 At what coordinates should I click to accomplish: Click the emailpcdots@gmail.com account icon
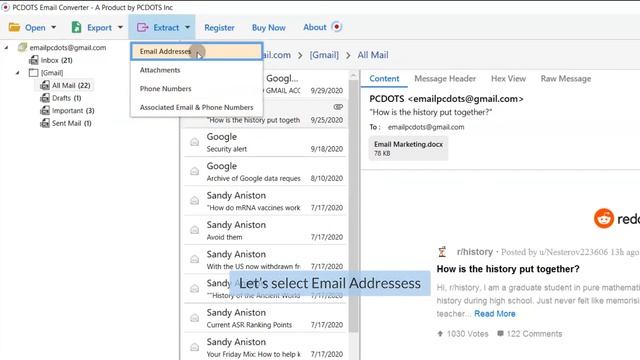click(x=22, y=47)
